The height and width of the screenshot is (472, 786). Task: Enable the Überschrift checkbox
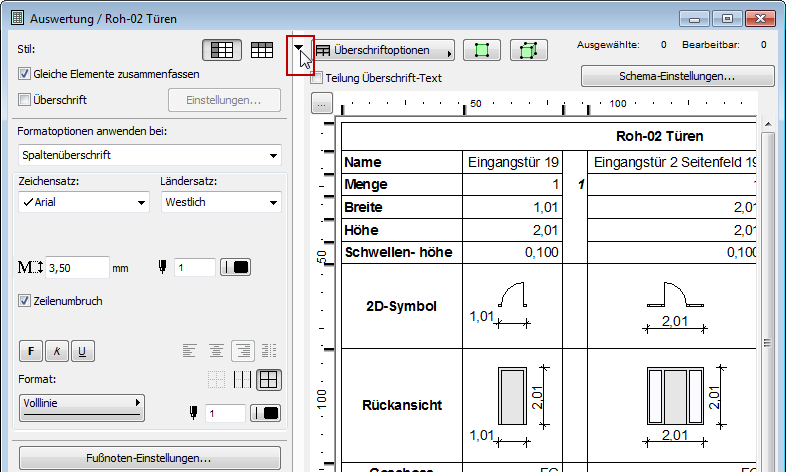pos(25,100)
